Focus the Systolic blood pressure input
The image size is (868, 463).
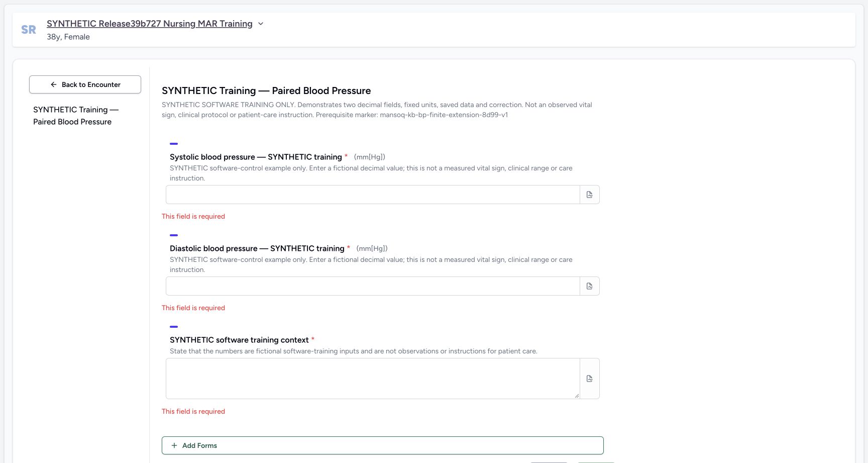coord(373,195)
